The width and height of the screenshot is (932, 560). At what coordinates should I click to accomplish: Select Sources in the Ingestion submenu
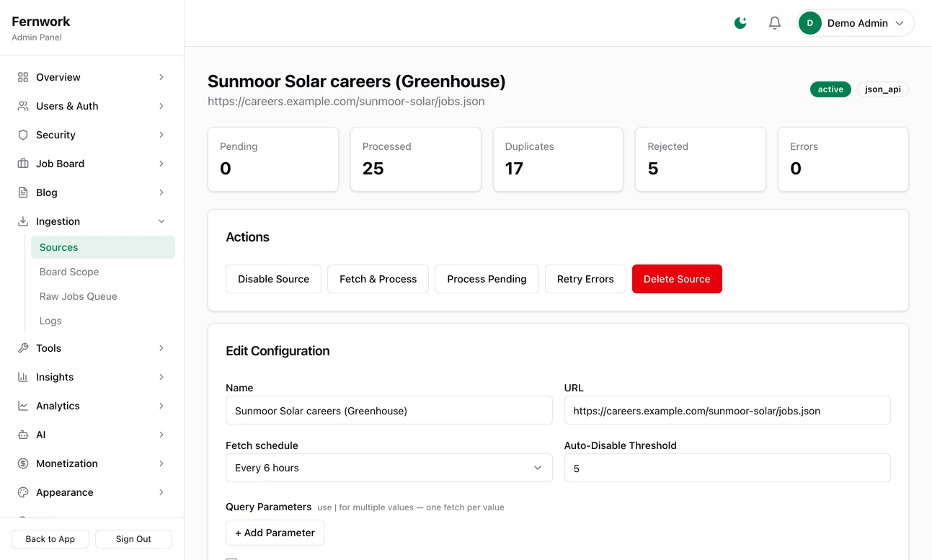[103, 247]
